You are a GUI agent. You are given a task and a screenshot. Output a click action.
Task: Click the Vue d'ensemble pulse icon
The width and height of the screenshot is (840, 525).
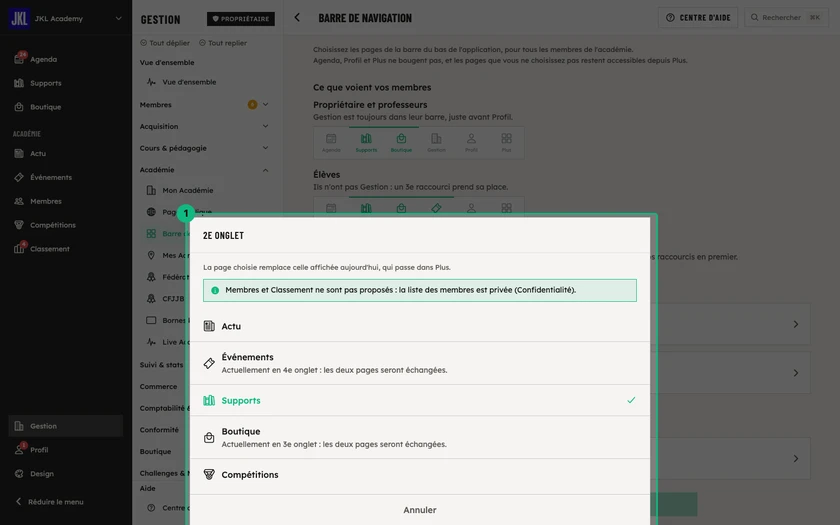[151, 82]
